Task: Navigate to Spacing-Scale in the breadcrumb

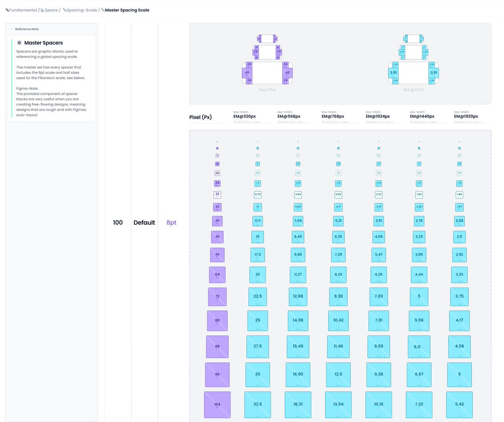Action: 82,10
